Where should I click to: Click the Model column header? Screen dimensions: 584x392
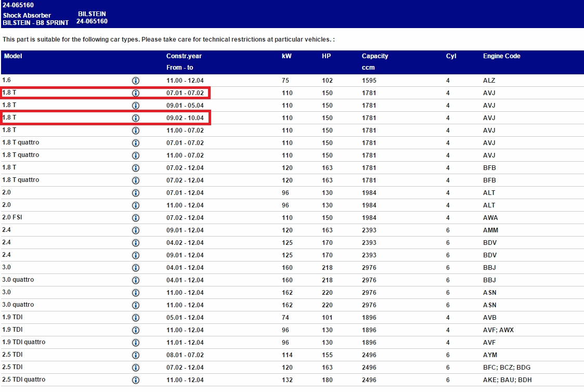click(x=13, y=56)
